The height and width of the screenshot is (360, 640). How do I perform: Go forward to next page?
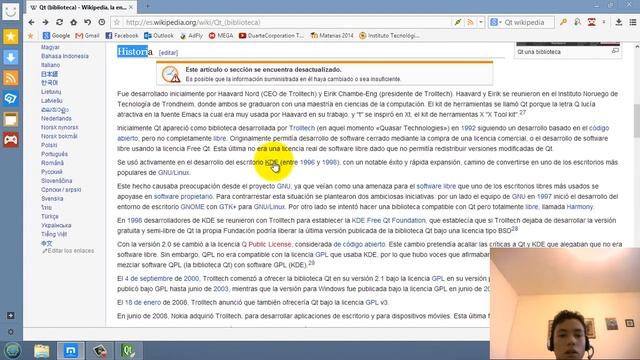coord(45,22)
